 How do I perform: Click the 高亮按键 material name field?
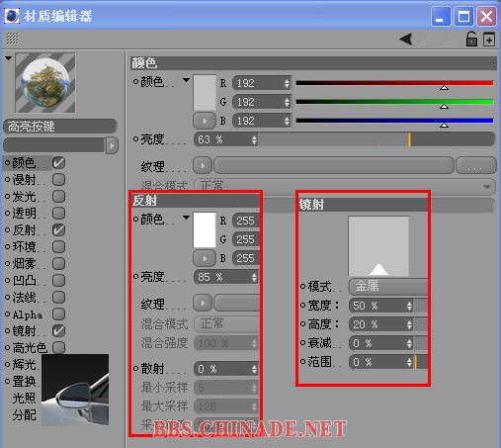(x=60, y=127)
